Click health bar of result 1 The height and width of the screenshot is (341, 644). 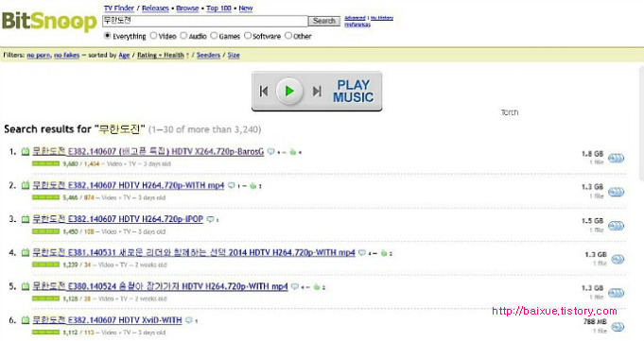(x=46, y=163)
